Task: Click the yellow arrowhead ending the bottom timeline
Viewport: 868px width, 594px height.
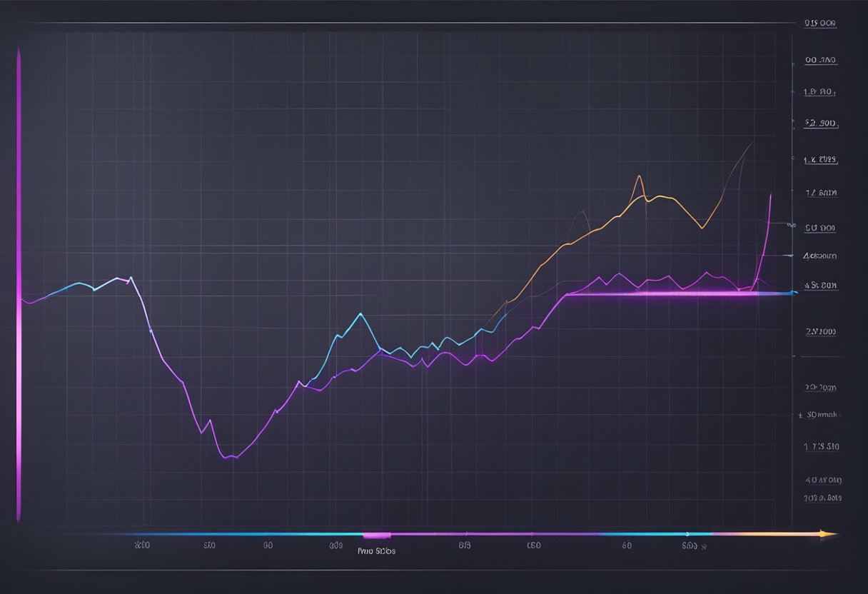Action: point(828,533)
